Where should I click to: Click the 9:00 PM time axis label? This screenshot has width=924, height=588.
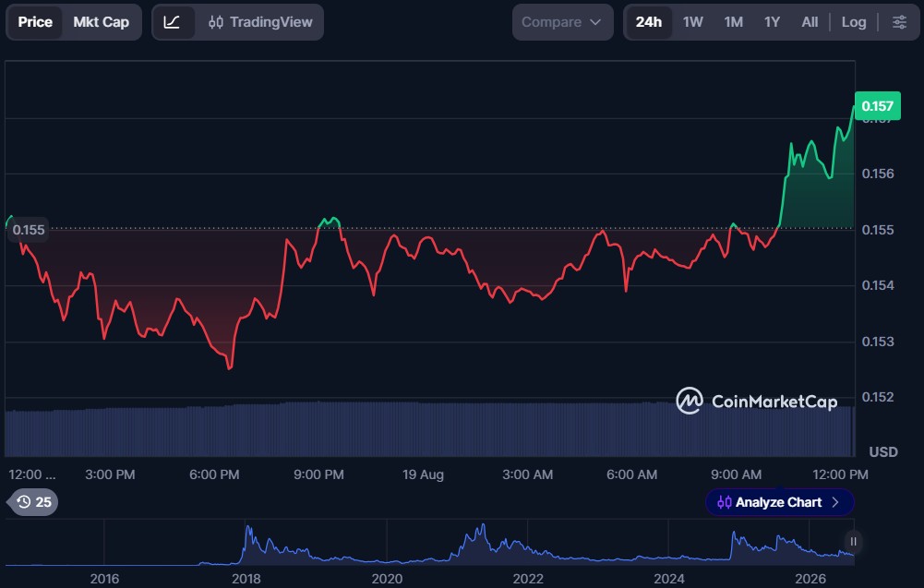(318, 474)
